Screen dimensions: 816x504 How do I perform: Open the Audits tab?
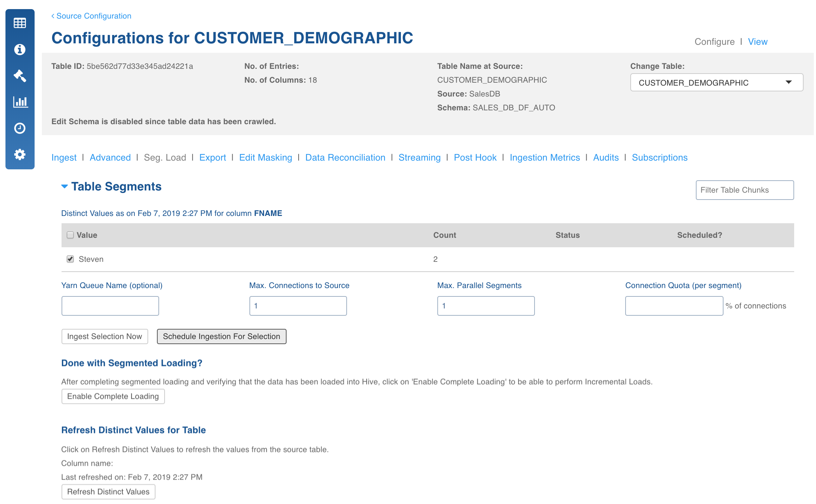(606, 157)
